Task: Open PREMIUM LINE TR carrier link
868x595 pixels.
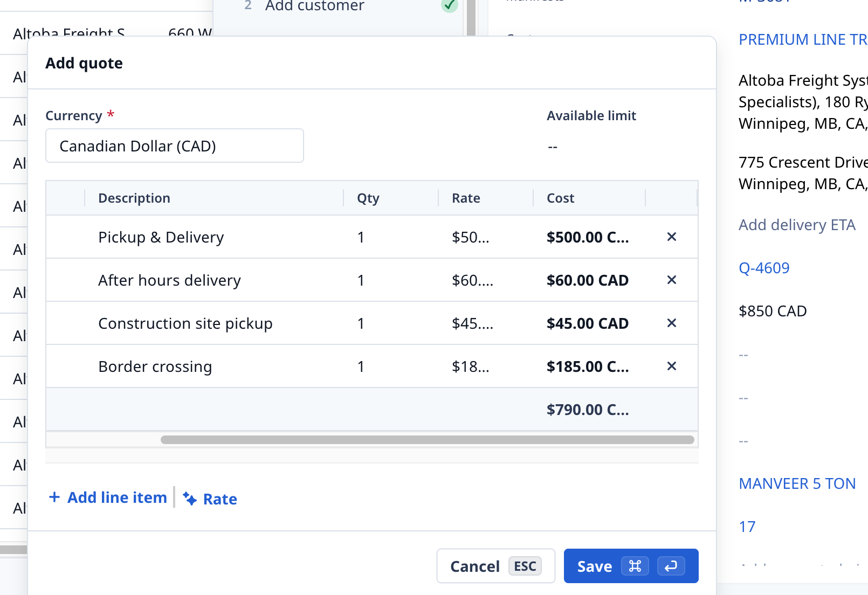Action: click(x=802, y=39)
